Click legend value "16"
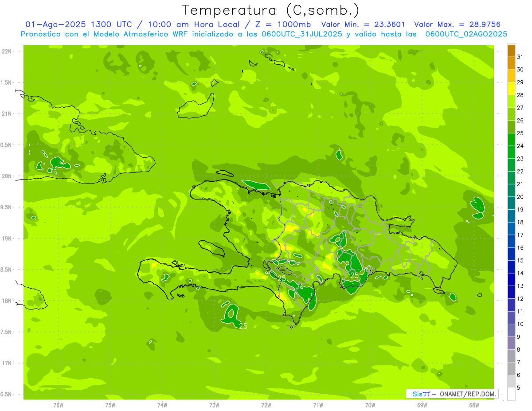This screenshot has width=532, height=411. click(x=520, y=248)
